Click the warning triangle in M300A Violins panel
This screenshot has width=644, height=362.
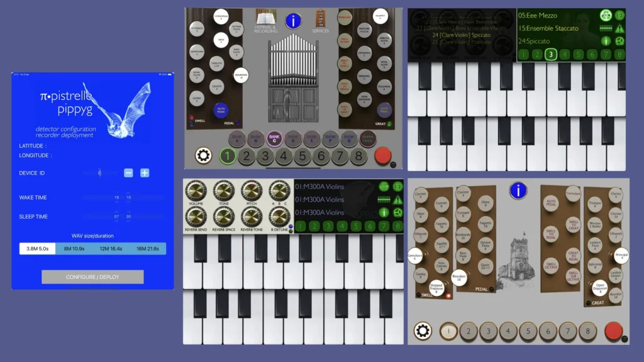397,200
